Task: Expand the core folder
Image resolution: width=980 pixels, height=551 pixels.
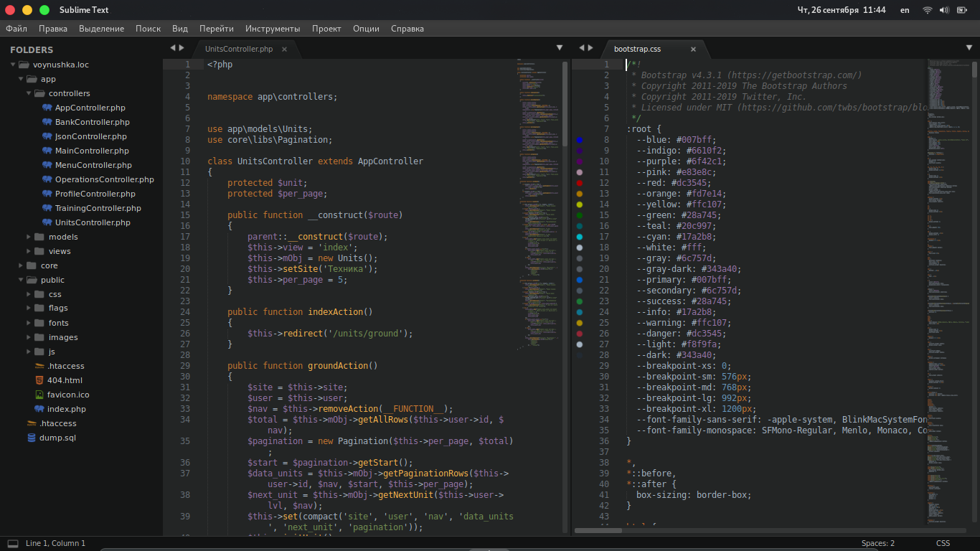Action: pos(22,265)
